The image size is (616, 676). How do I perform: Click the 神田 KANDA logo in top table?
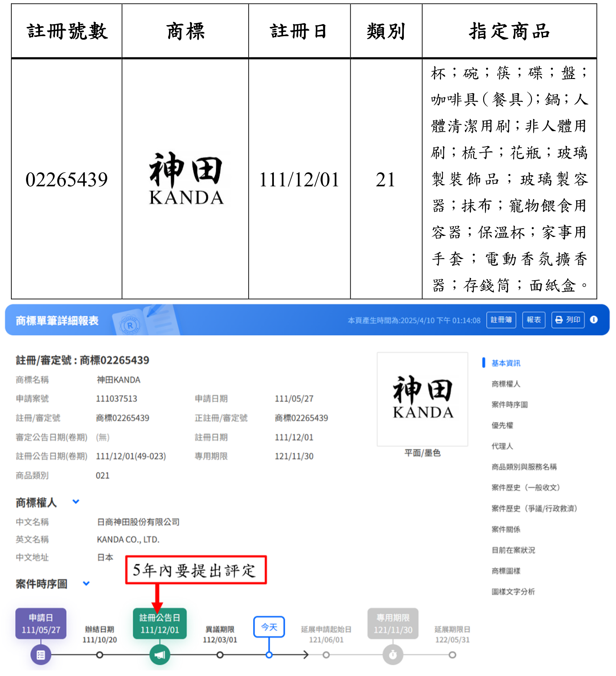point(186,179)
